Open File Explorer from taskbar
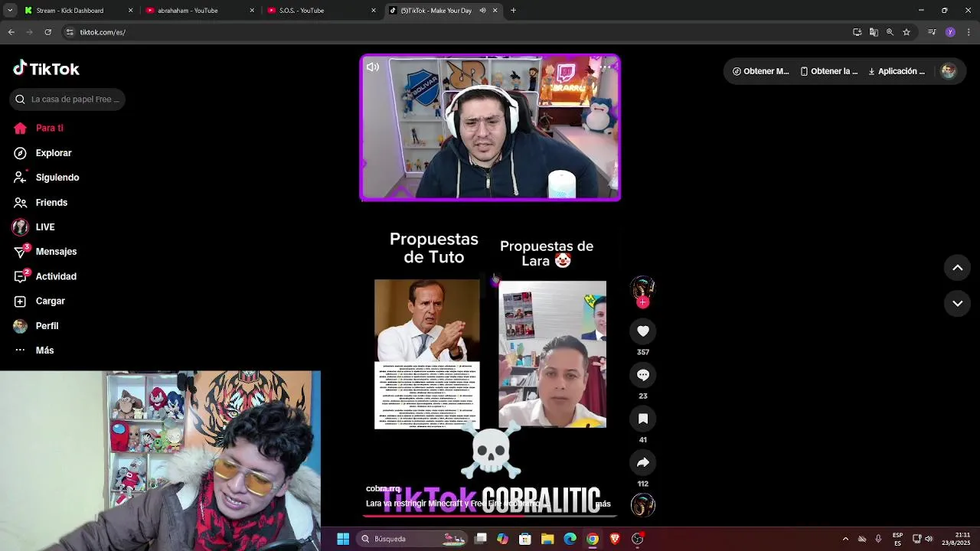Image resolution: width=980 pixels, height=551 pixels. pos(547,539)
